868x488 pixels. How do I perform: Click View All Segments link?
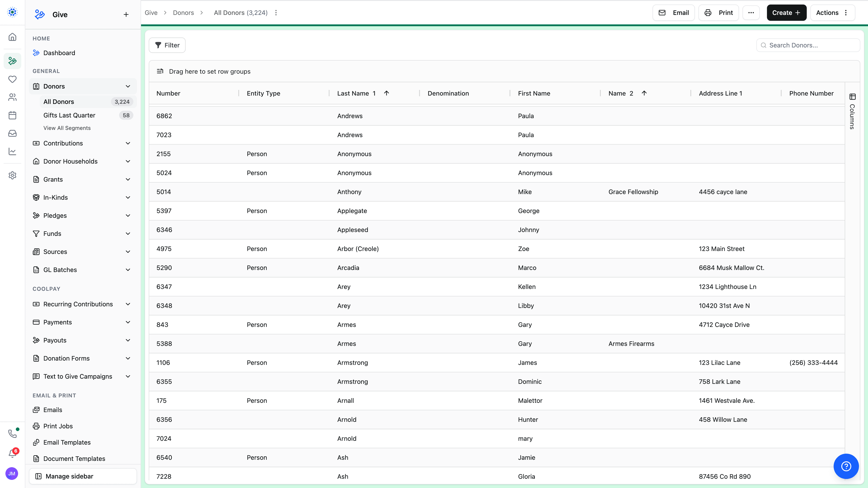[x=67, y=128]
